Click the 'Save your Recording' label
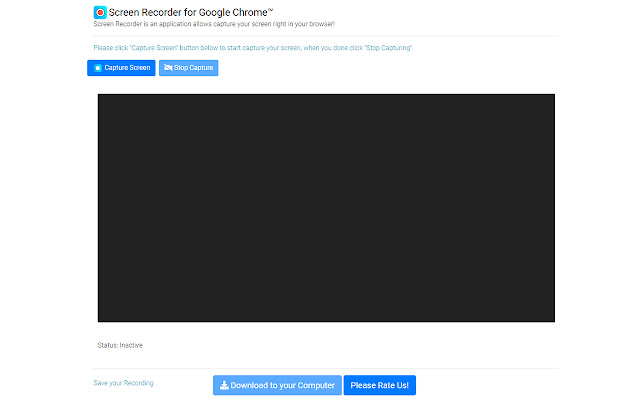 (123, 383)
